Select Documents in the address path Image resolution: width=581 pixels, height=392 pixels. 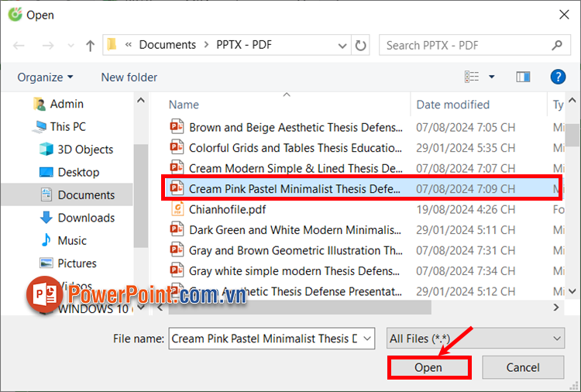(x=167, y=45)
